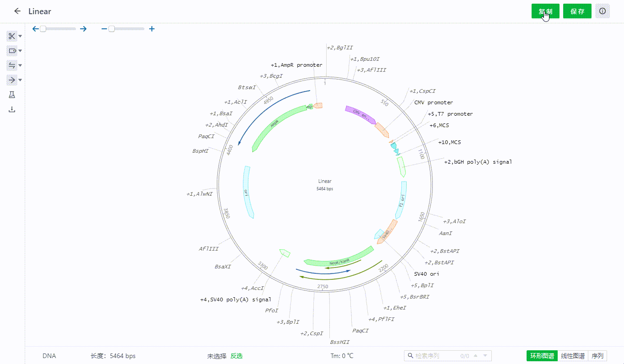Click the minus zoom-out icon
This screenshot has width=624, height=364.
pos(104,29)
